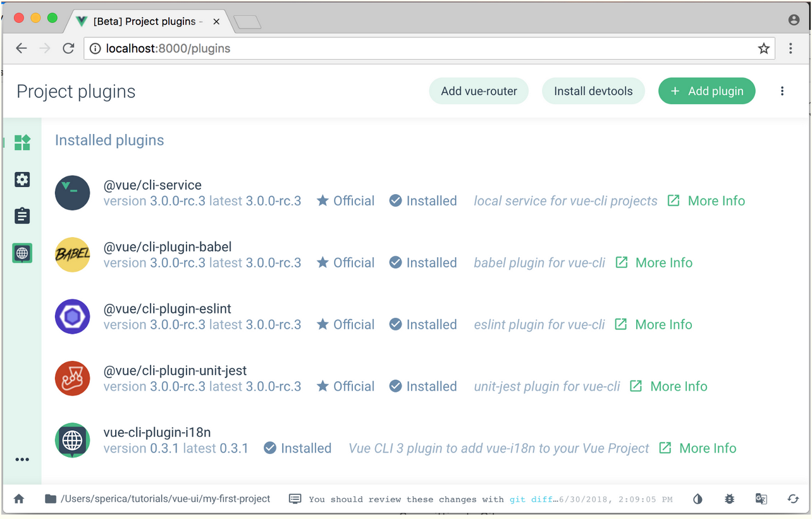This screenshot has height=519, width=812.
Task: Click the @vue/cli-service plugin logo
Action: point(72,193)
